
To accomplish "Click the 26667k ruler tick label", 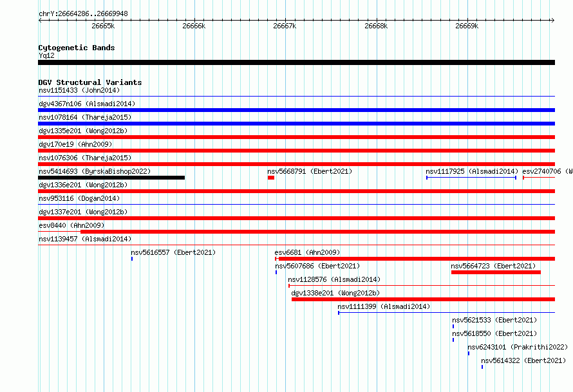I will pyautogui.click(x=285, y=26).
